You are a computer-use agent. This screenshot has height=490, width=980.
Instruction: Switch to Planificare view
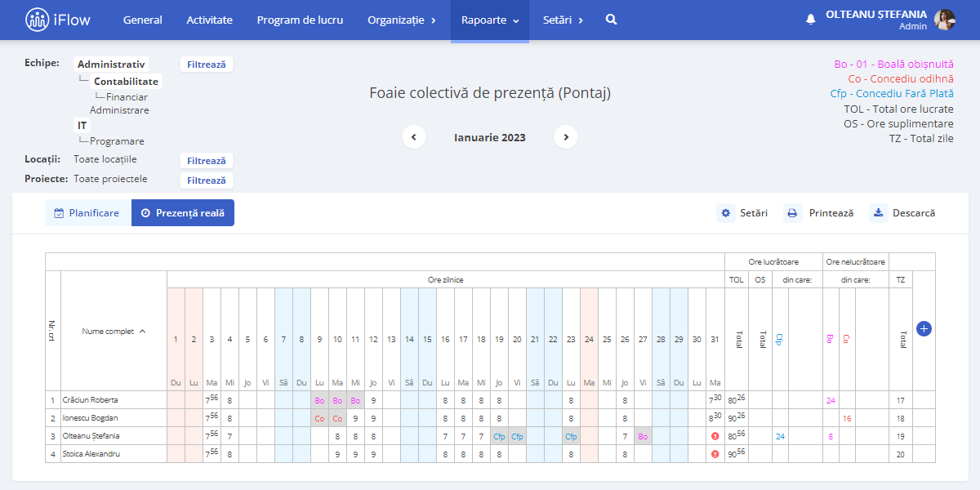coord(87,213)
